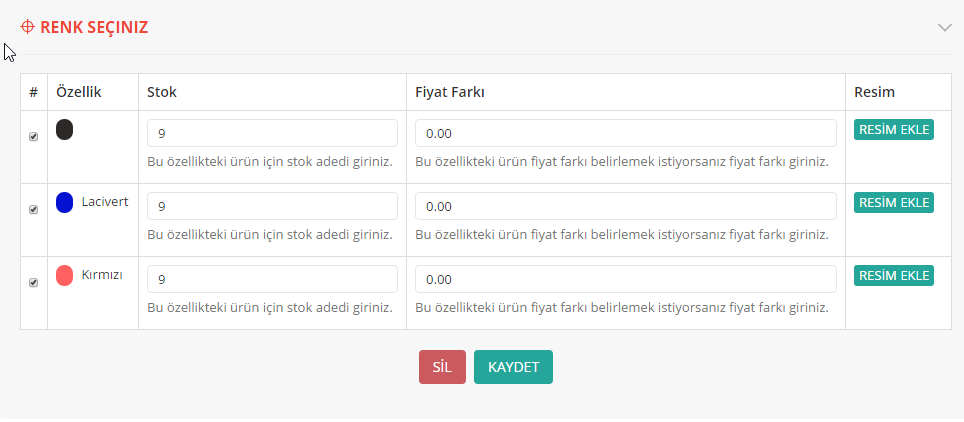Click the blue Lacivert color swatch

click(65, 202)
